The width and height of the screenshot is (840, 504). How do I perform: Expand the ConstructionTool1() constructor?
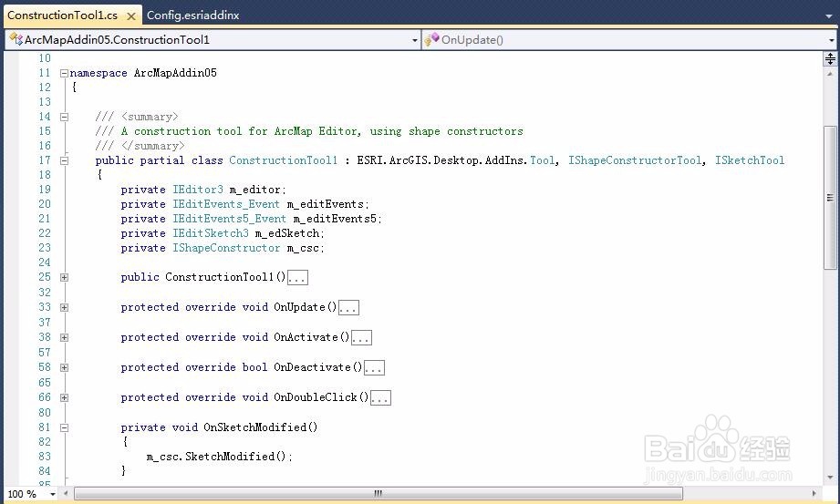64,277
